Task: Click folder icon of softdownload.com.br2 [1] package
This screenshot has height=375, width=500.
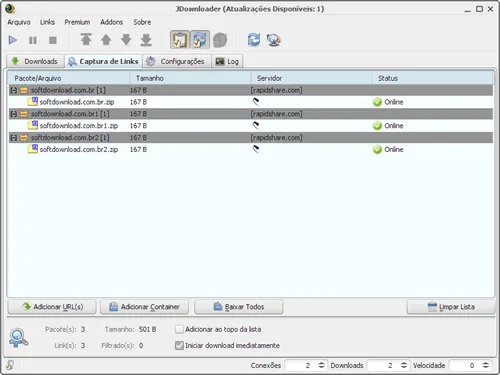Action: 24,138
